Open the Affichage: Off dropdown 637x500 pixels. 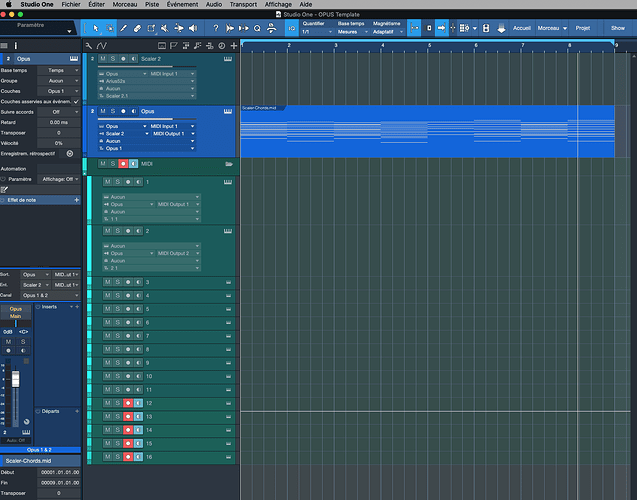click(x=60, y=179)
